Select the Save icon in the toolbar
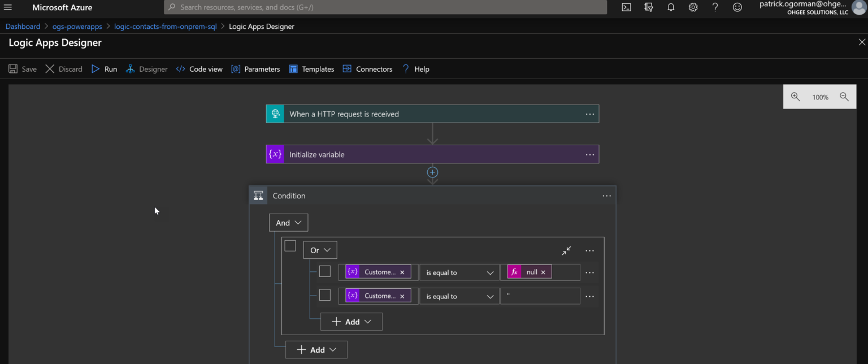The height and width of the screenshot is (364, 868). point(12,68)
